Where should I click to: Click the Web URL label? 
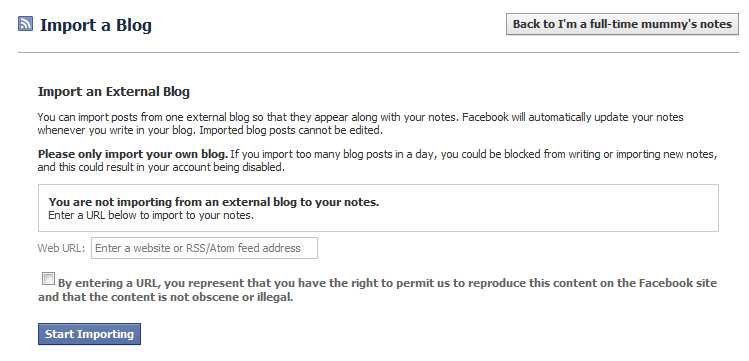[x=61, y=248]
